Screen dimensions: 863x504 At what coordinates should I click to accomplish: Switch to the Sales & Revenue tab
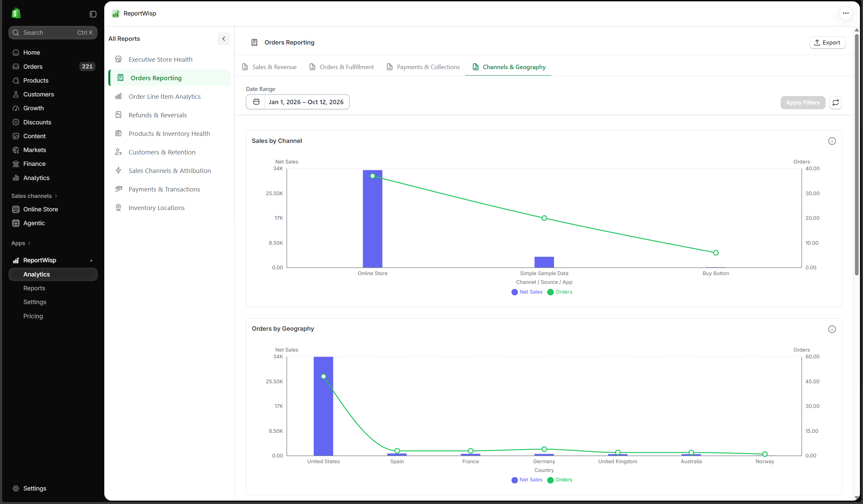(269, 67)
